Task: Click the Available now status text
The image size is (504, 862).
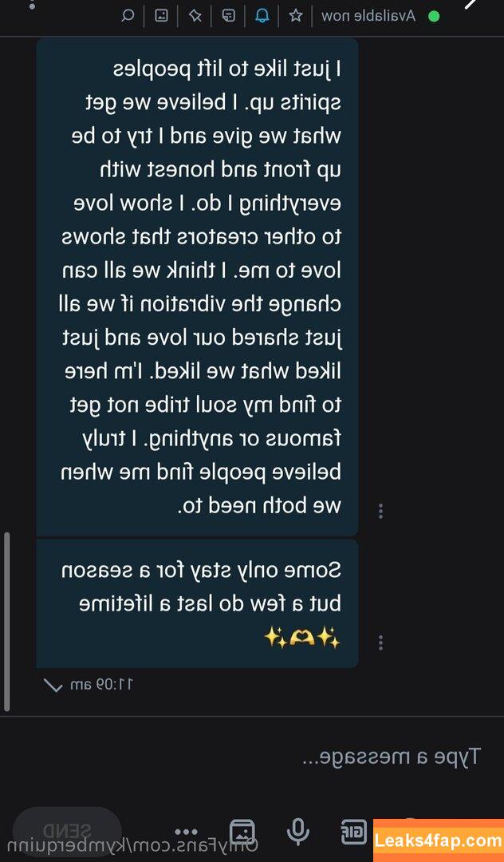Action: (368, 16)
